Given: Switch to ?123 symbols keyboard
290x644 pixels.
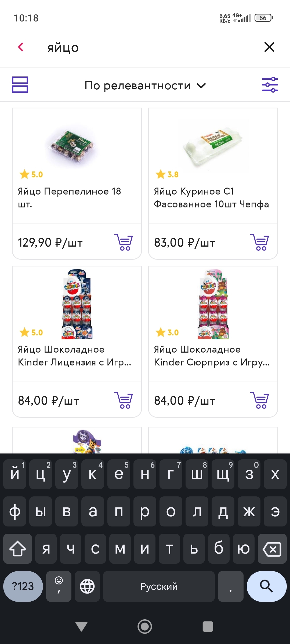Looking at the screenshot, I should coord(23,586).
